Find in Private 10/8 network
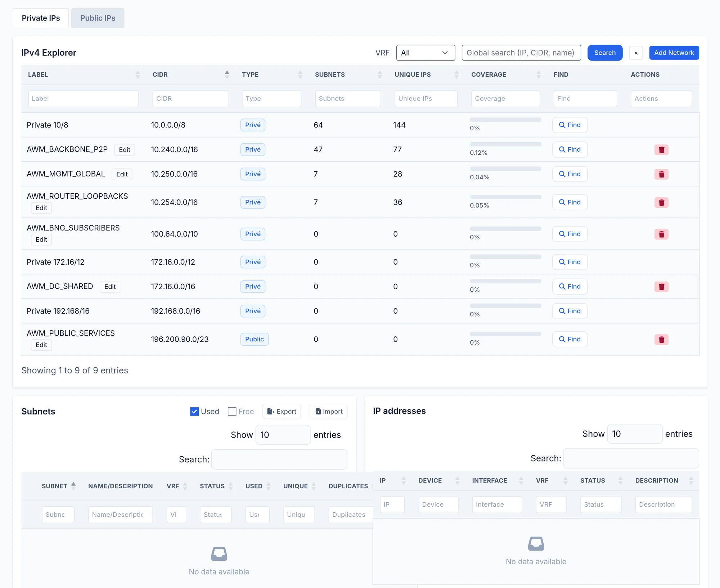Screen dimensions: 720x588 click(x=570, y=125)
